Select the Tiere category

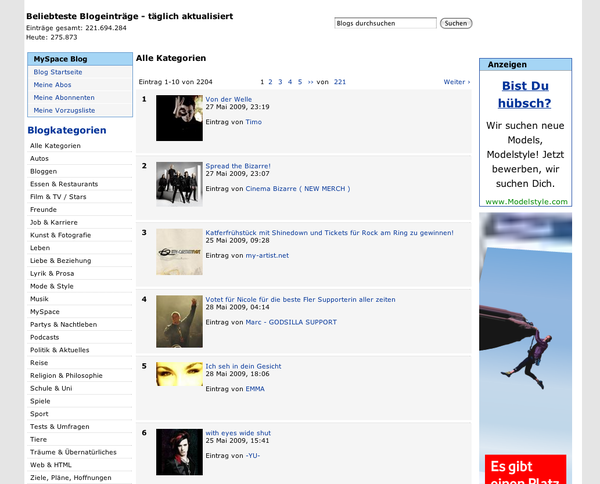(38, 440)
